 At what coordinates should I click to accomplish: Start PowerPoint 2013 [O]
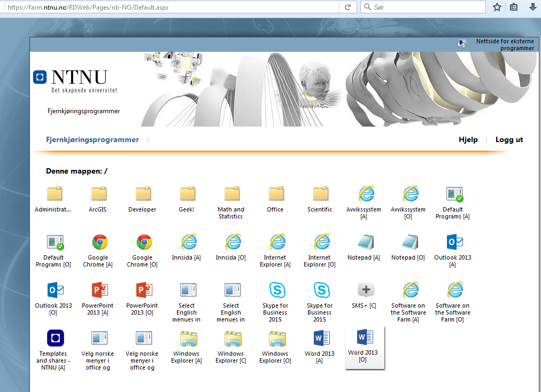pyautogui.click(x=143, y=299)
